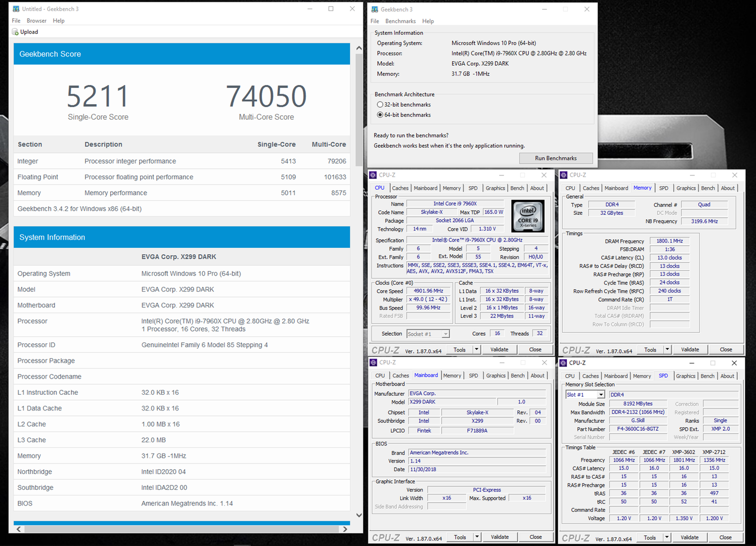
Task: Switch to Bench tab in top-left CPU-Z window
Action: pos(517,188)
